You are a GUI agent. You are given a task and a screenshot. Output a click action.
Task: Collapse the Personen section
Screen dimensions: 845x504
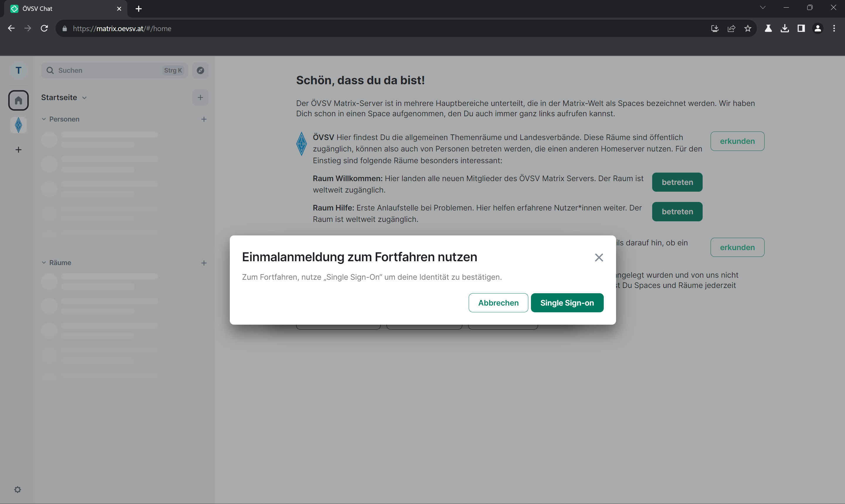[x=60, y=119]
